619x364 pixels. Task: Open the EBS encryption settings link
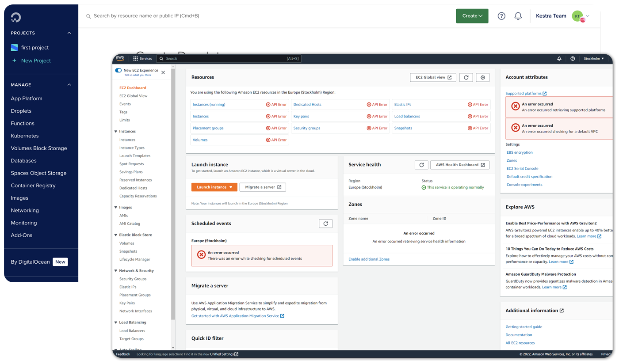pos(520,152)
